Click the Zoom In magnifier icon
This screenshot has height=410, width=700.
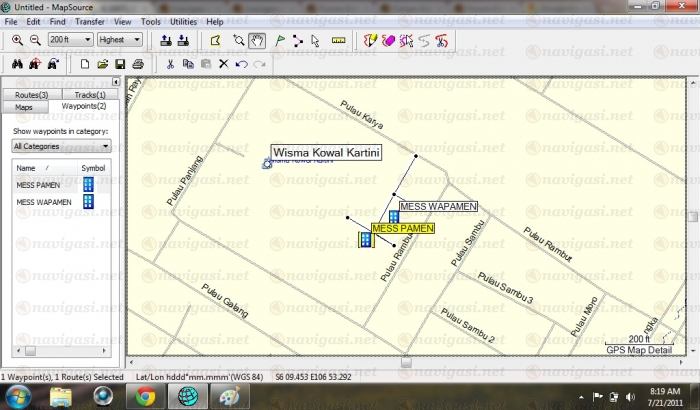coord(18,40)
